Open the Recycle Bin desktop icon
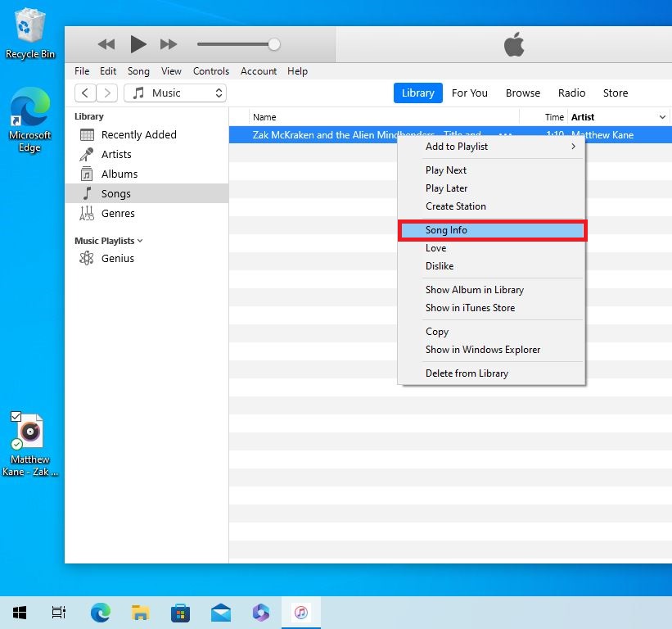The width and height of the screenshot is (672, 629). coord(30,34)
